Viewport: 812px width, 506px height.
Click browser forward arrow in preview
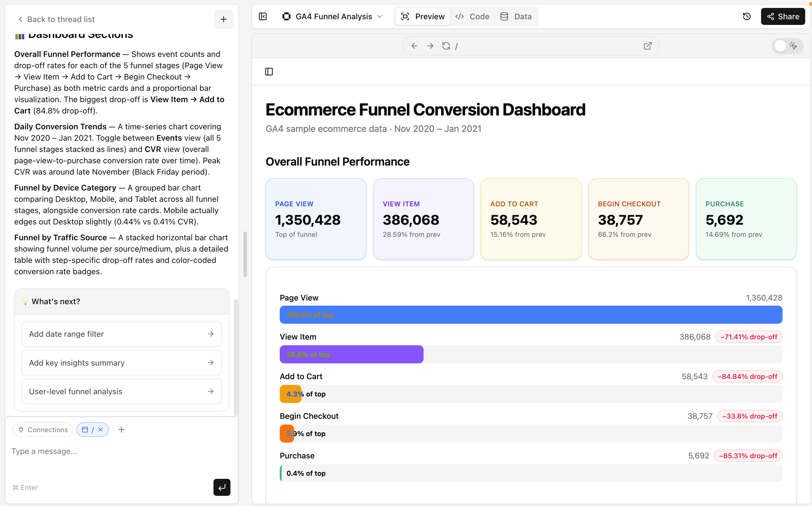430,46
